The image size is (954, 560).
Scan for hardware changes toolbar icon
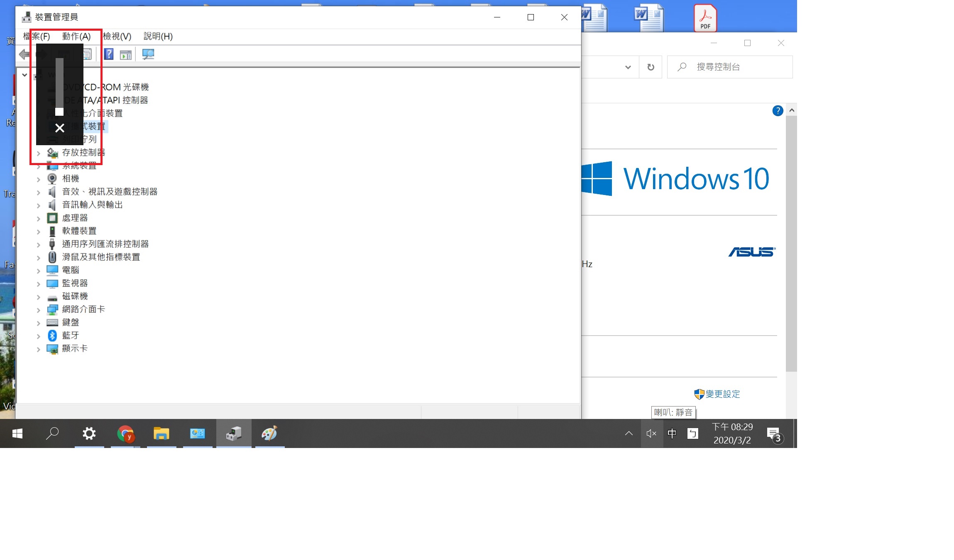tap(148, 54)
